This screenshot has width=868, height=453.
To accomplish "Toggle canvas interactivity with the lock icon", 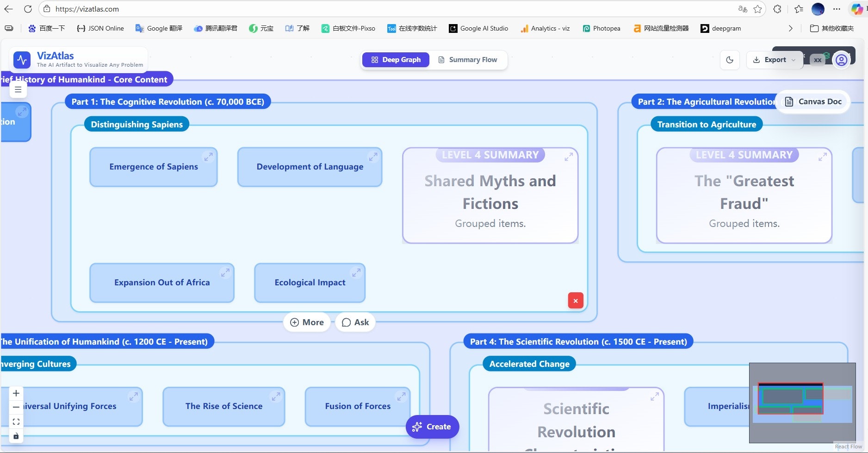I will point(16,436).
